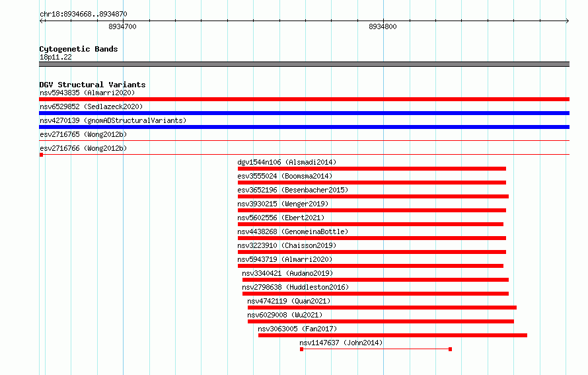The width and height of the screenshot is (588, 375).
Task: Click the 8934700 ruler position label
Action: [x=123, y=26]
